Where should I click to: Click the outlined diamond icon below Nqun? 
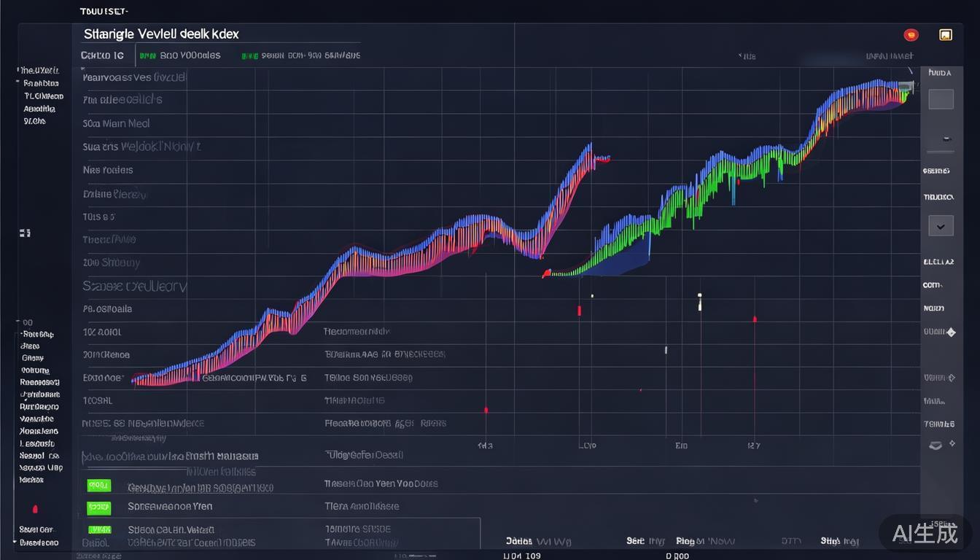(950, 378)
